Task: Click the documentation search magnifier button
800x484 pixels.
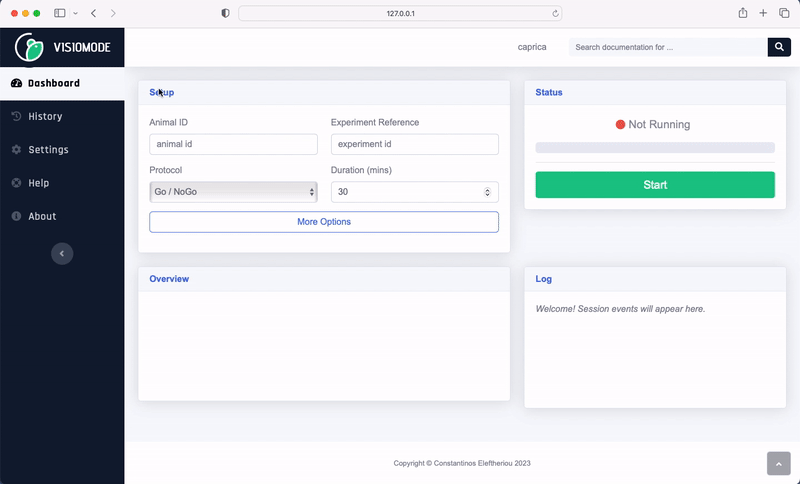Action: point(779,47)
